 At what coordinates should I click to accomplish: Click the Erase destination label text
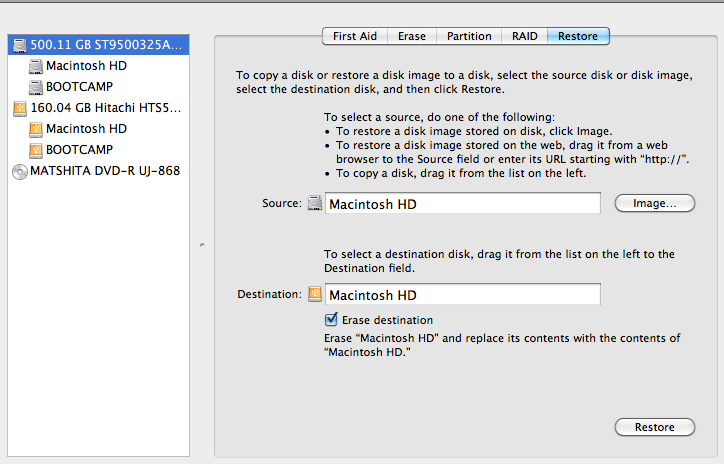tap(387, 320)
